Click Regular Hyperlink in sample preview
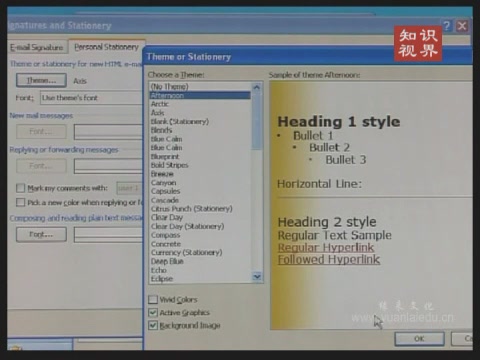 [x=326, y=248]
